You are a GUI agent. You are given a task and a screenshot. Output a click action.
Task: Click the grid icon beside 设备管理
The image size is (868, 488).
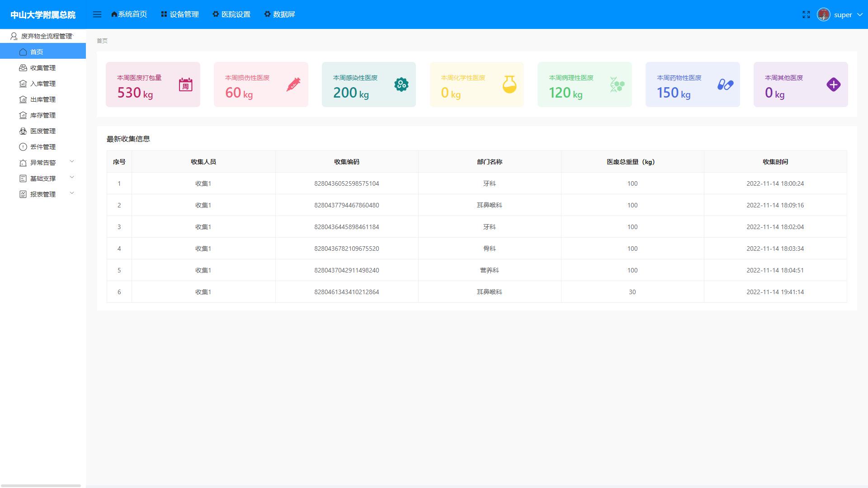tap(164, 14)
